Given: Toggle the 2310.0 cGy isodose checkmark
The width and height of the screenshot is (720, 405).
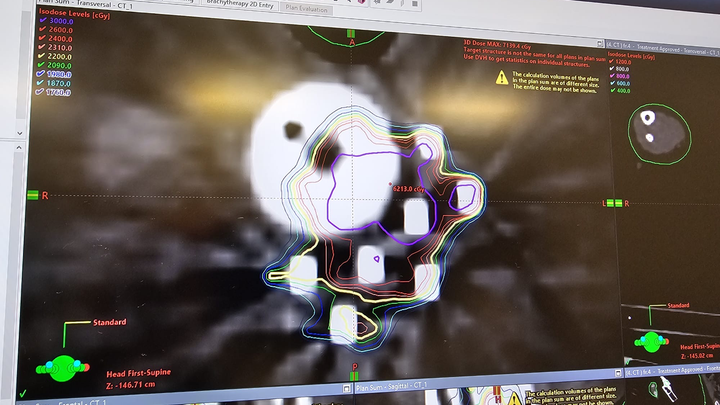Looking at the screenshot, I should [42, 47].
